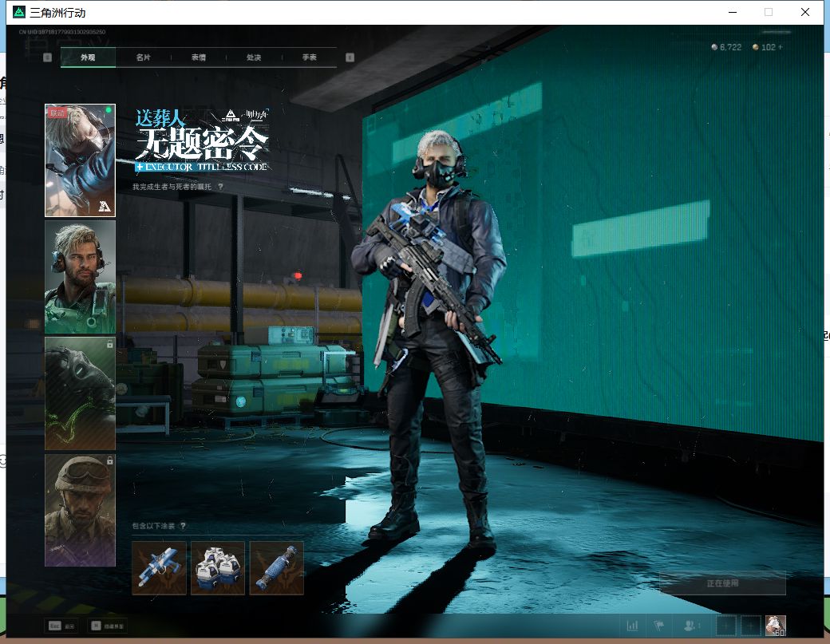This screenshot has width=830, height=644.
Task: Open the 表情 tab
Action: pos(199,57)
